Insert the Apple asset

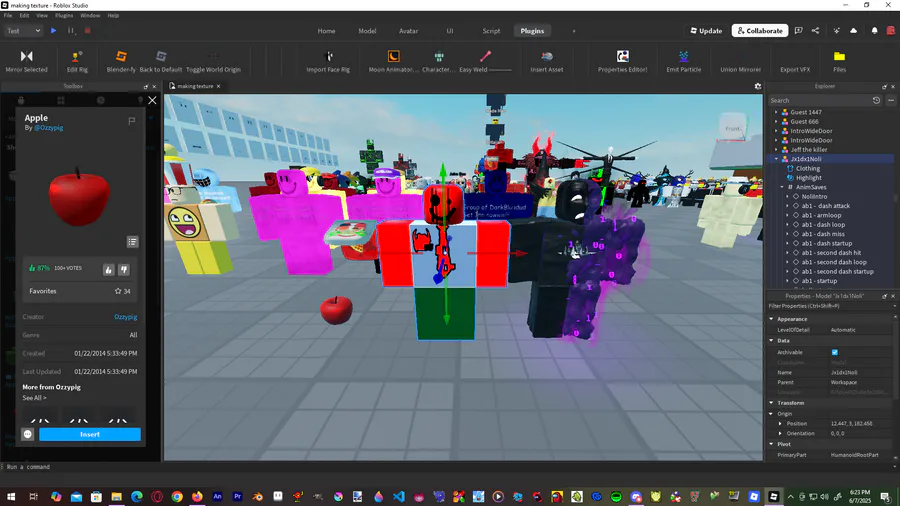pos(90,434)
